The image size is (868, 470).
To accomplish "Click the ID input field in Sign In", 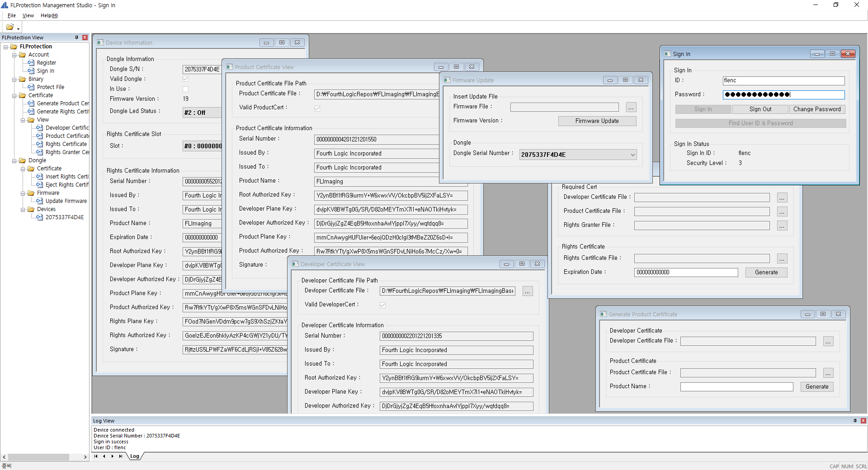I will point(783,81).
